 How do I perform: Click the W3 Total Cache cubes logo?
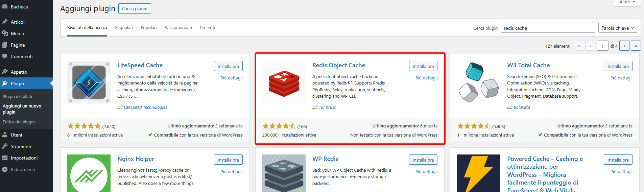pyautogui.click(x=479, y=82)
